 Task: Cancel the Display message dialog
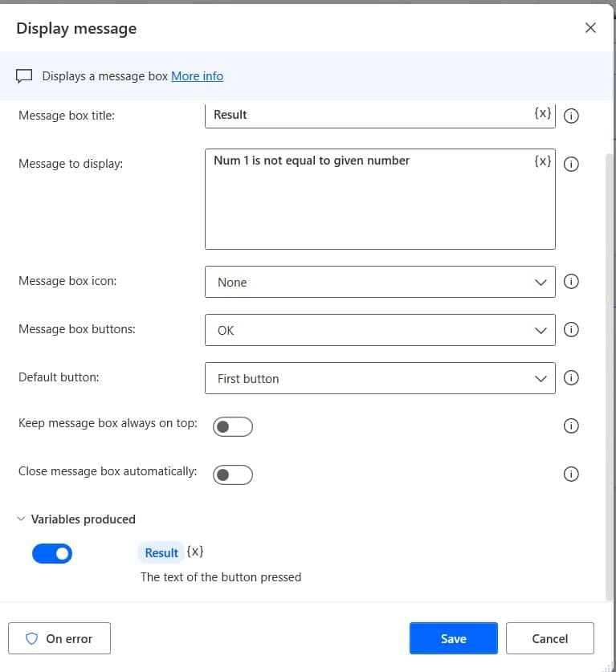click(x=549, y=638)
